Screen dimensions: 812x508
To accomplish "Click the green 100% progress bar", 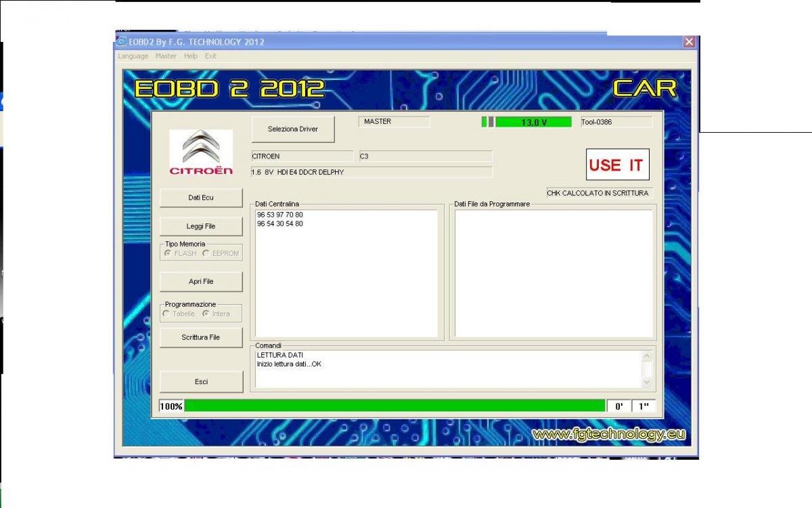I will click(395, 406).
